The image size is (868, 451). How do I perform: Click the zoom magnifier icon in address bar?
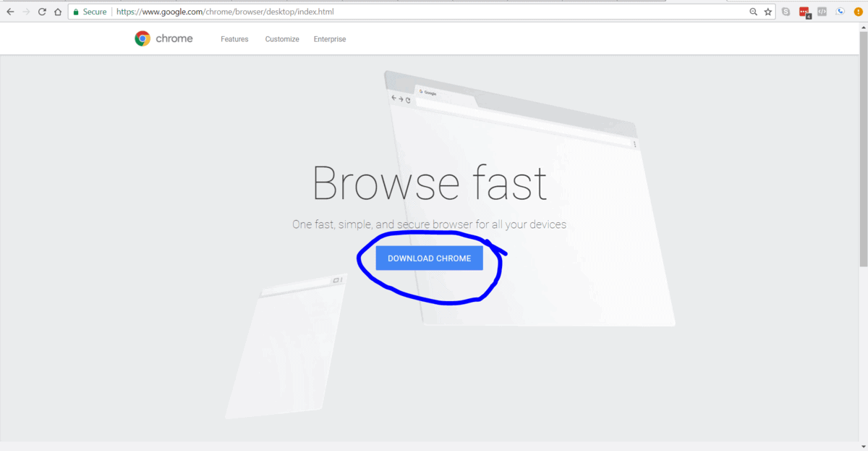coord(754,12)
